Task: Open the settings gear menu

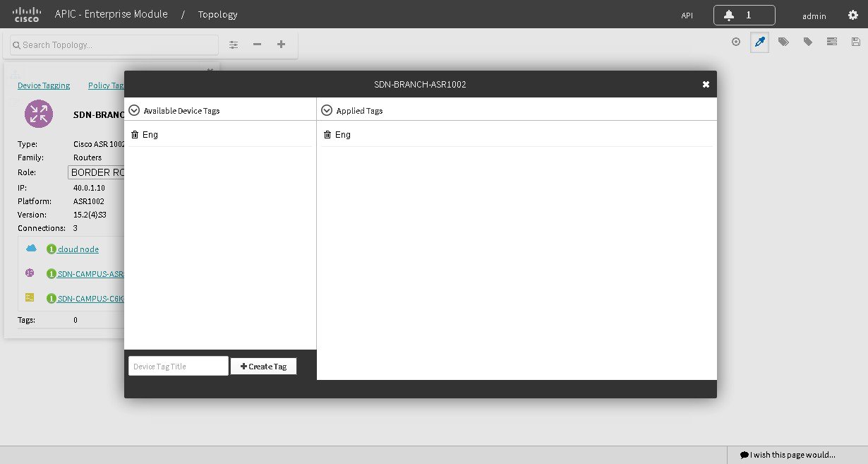Action: [x=852, y=15]
